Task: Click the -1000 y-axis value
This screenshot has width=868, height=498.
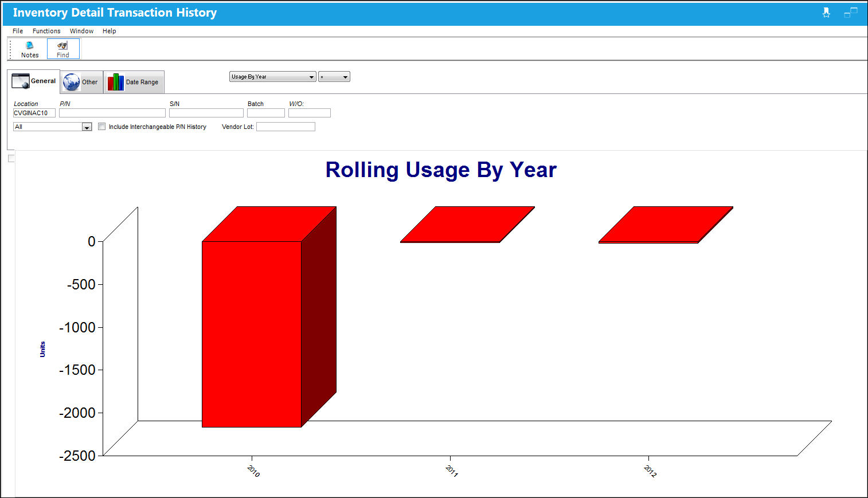Action: tap(77, 327)
